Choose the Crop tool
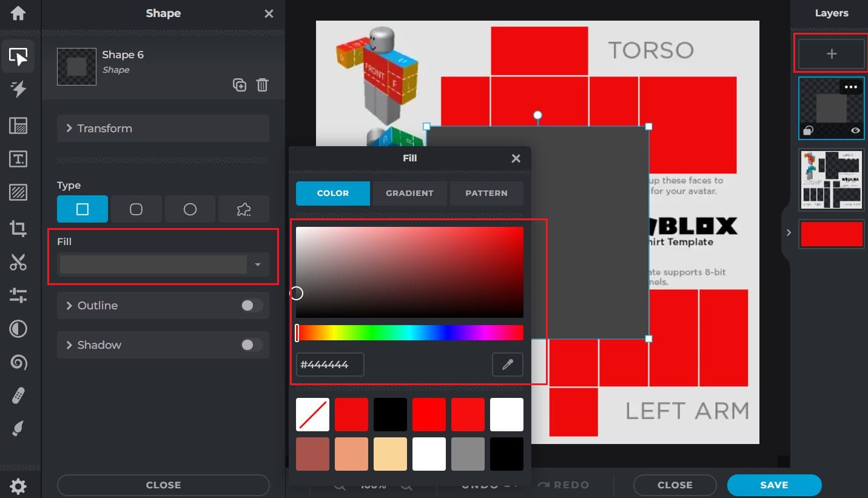Image resolution: width=868 pixels, height=498 pixels. pos(18,228)
